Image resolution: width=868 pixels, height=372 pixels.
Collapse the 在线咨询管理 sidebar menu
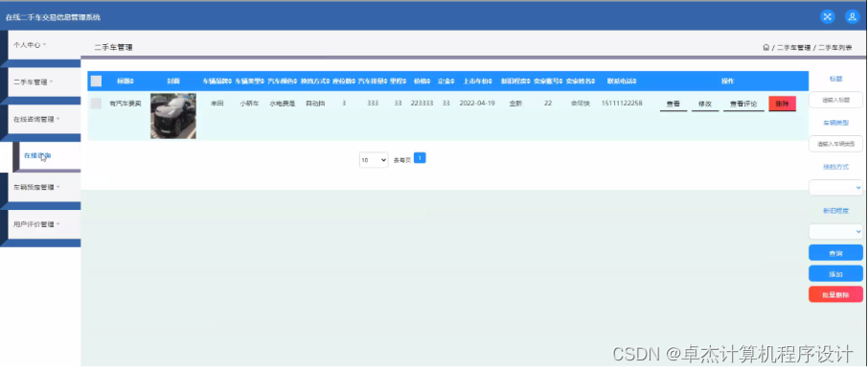[44, 119]
